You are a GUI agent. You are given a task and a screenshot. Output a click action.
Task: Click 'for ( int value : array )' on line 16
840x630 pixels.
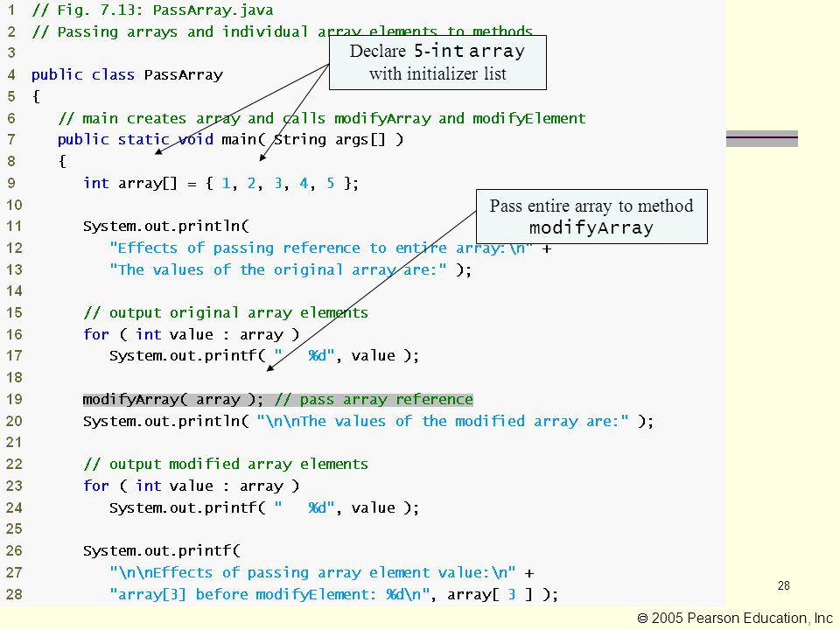click(192, 334)
